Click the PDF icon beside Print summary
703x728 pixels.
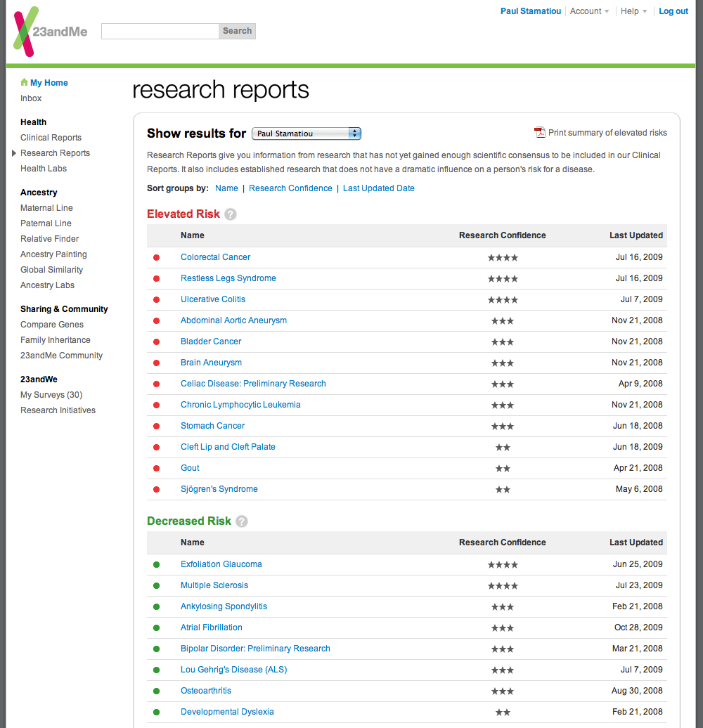click(540, 132)
